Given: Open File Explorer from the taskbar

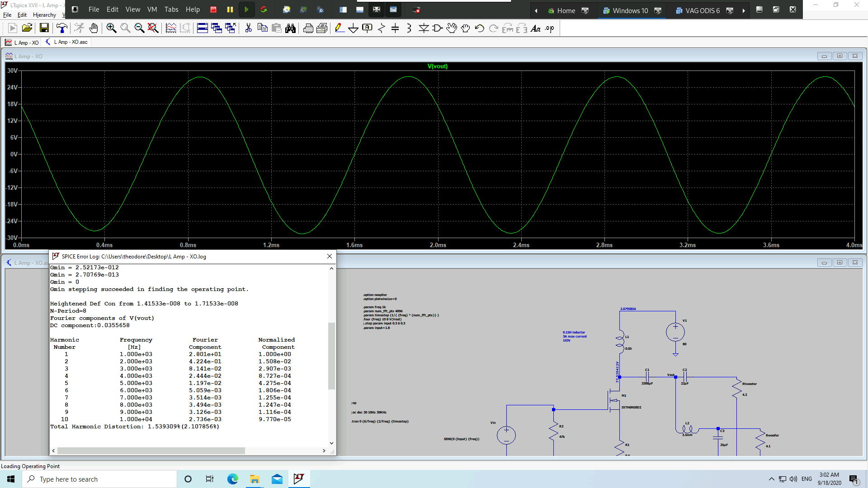Looking at the screenshot, I should [255, 479].
